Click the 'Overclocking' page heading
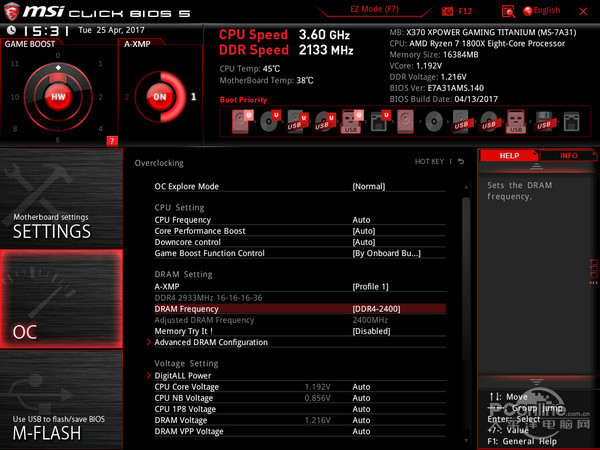This screenshot has height=450, width=600. 159,163
